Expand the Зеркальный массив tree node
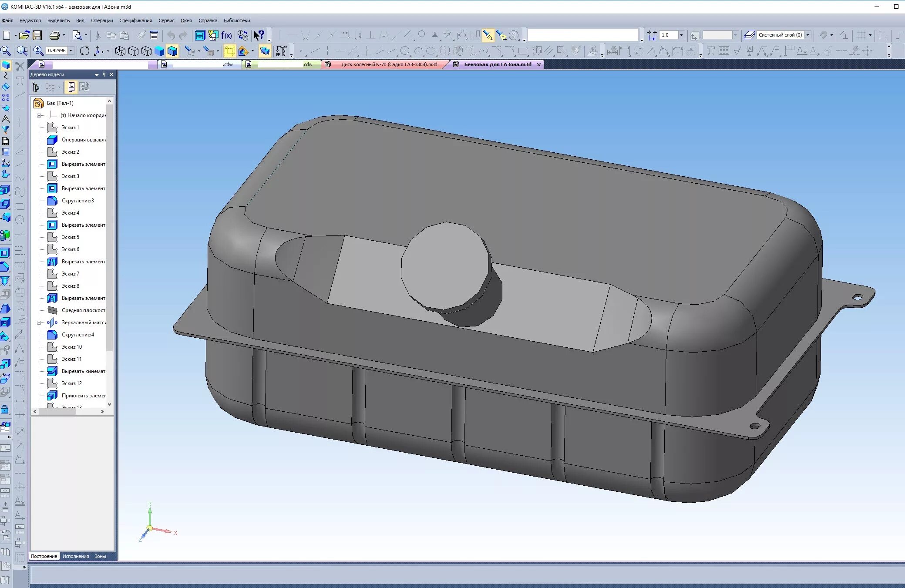 point(39,323)
